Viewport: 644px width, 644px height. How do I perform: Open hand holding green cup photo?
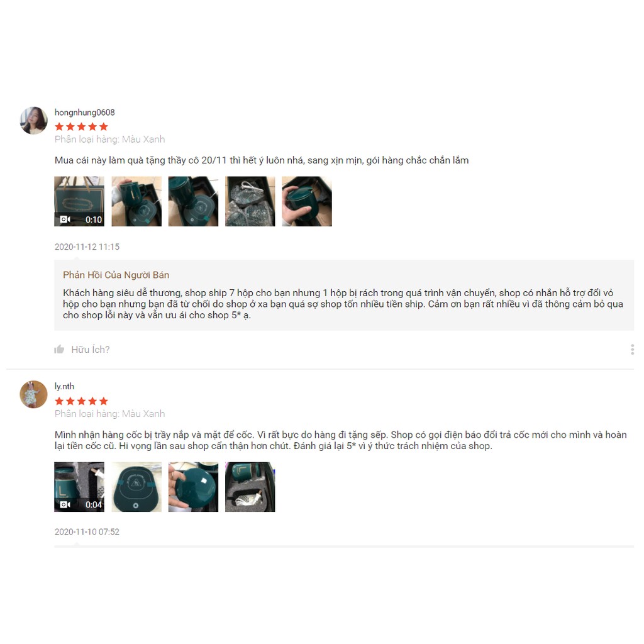click(x=306, y=201)
